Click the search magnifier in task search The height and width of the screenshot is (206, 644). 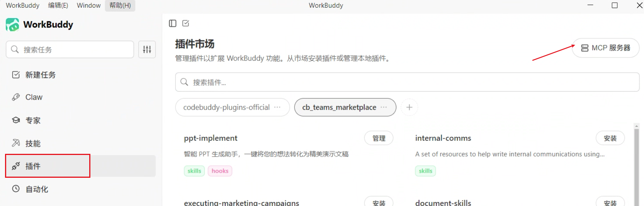coord(15,49)
